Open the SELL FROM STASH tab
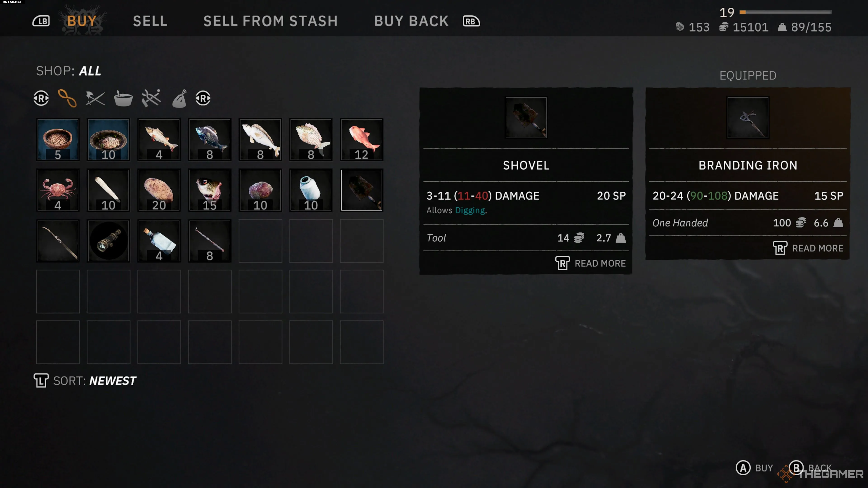Image resolution: width=868 pixels, height=488 pixels. coord(270,21)
